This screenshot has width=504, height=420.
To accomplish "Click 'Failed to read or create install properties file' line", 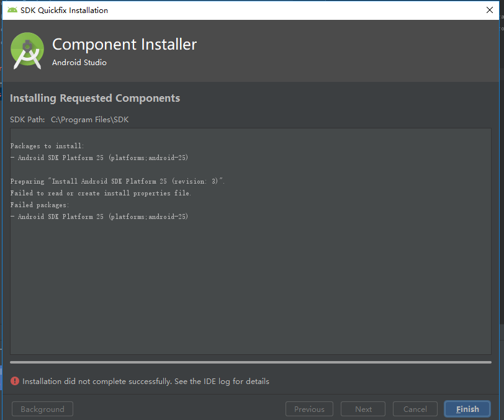I will click(x=101, y=193).
